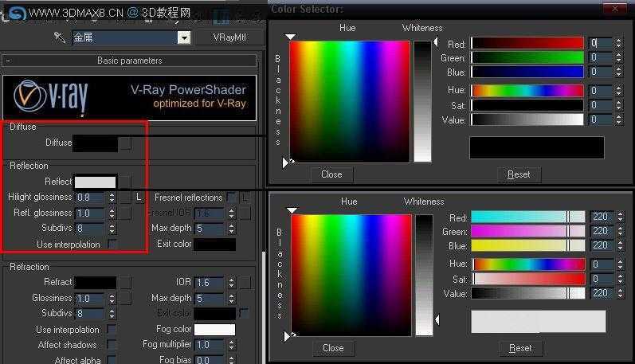Click the upper selector Blue slider
635x364 pixels.
pyautogui.click(x=527, y=72)
